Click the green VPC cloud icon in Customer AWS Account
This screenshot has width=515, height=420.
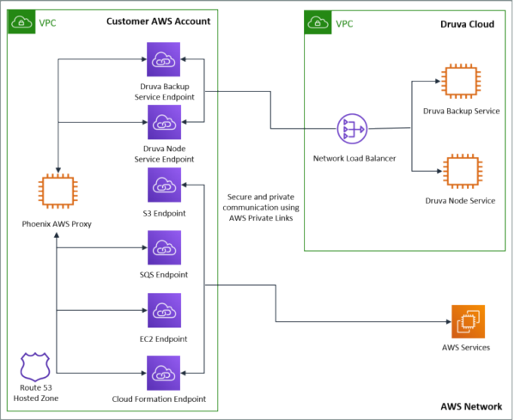pos(21,22)
